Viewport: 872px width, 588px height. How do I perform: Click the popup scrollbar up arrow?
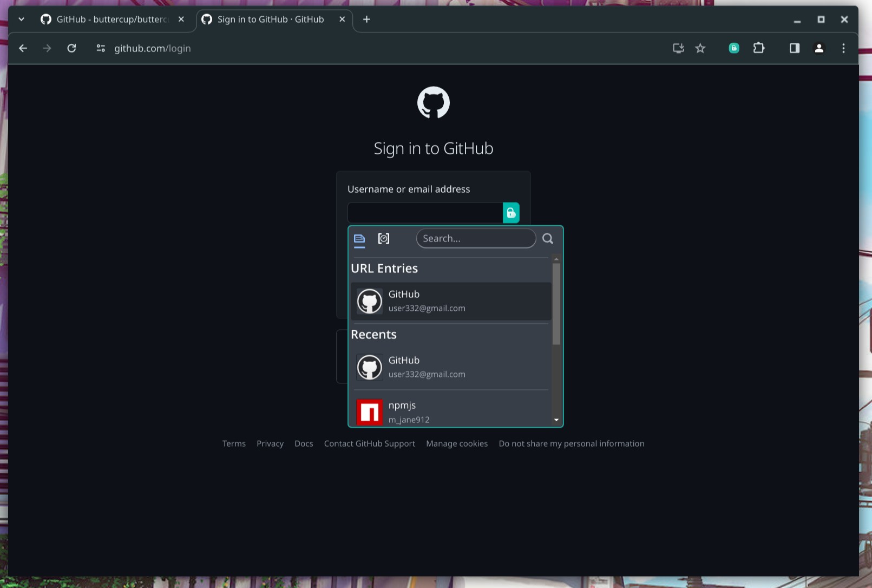click(x=556, y=259)
